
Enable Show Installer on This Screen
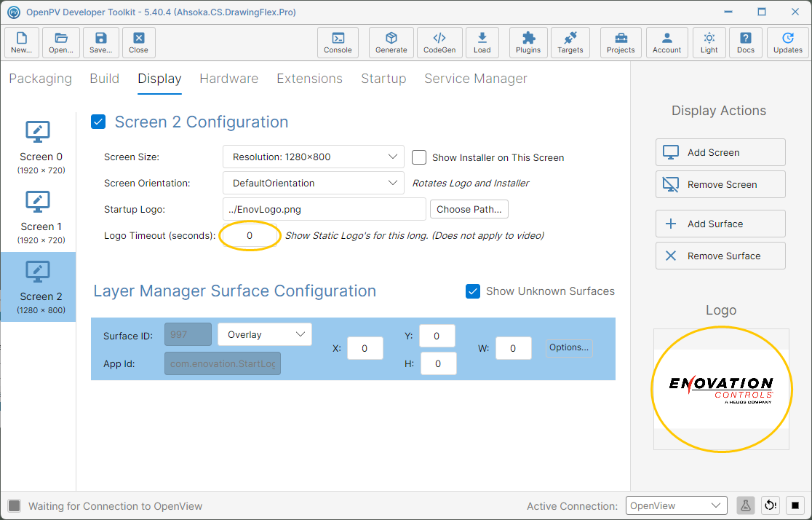[x=419, y=157]
